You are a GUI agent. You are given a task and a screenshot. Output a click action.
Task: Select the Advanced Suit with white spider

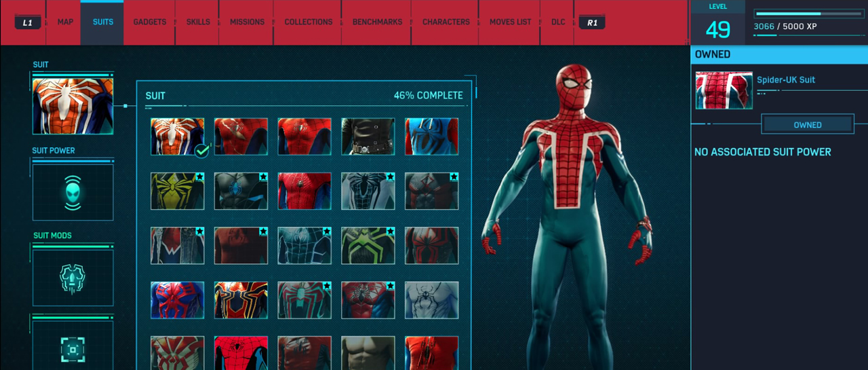[x=177, y=136]
